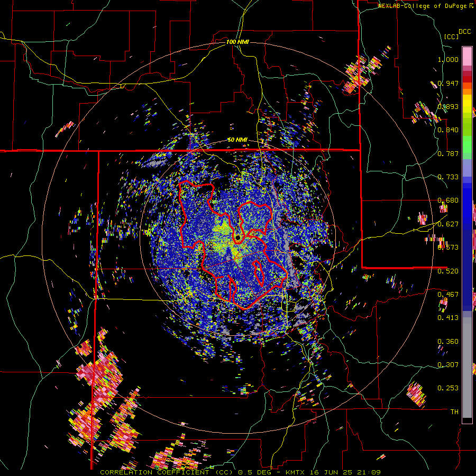The height and width of the screenshot is (476, 476).
Task: Select the 0.467 color scale value
Action: pyautogui.click(x=448, y=295)
